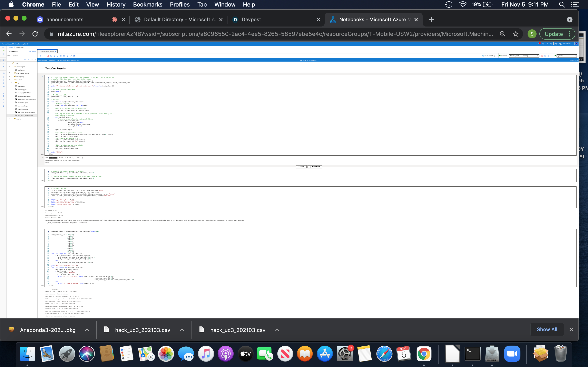Save the use_saved_model notebook
The image size is (588, 367).
click(x=58, y=56)
